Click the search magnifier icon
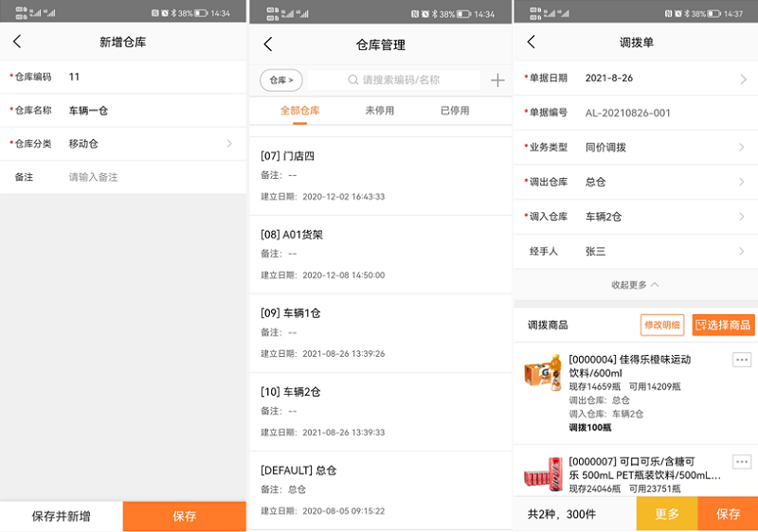Screen dimensions: 758x532 pos(353,80)
